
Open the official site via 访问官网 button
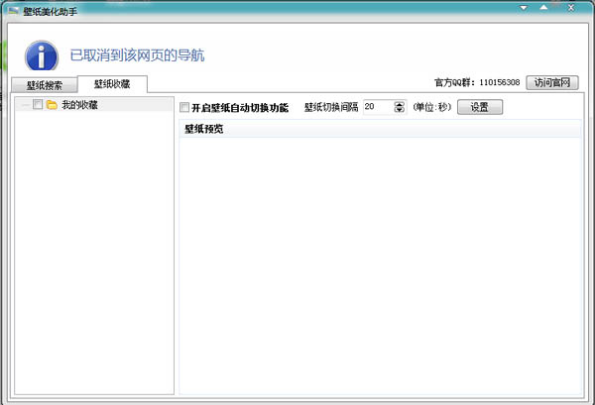[x=552, y=82]
